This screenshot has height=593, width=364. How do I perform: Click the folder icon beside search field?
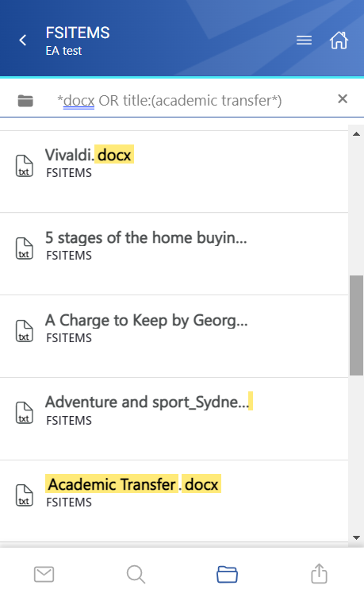click(x=25, y=101)
